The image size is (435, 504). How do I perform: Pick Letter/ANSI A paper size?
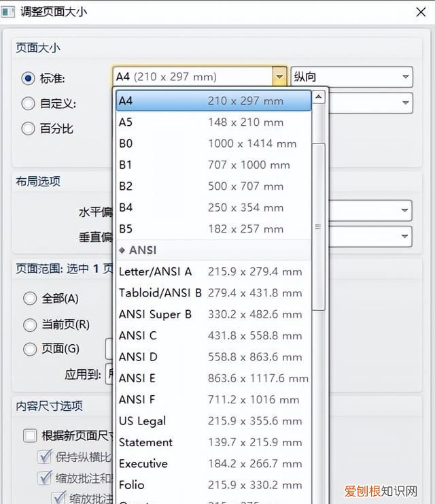coord(213,271)
